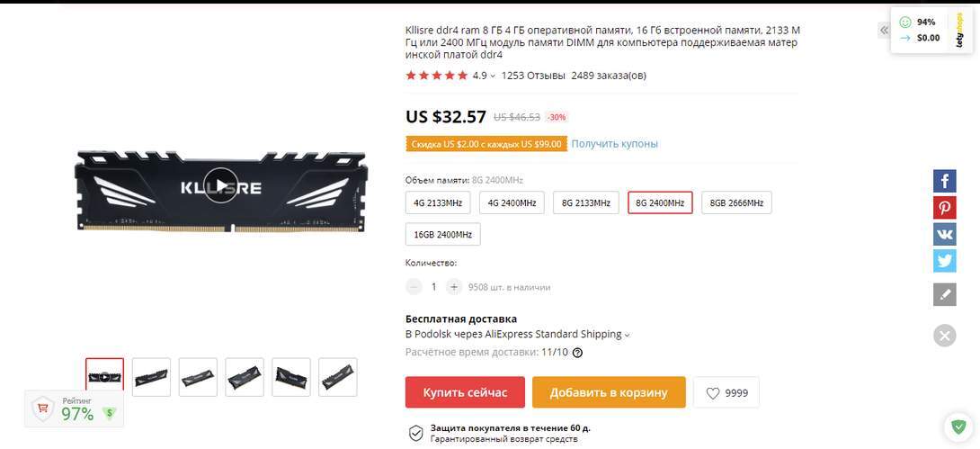
Task: Select the 8GB 2666MHz memory option
Action: [736, 202]
